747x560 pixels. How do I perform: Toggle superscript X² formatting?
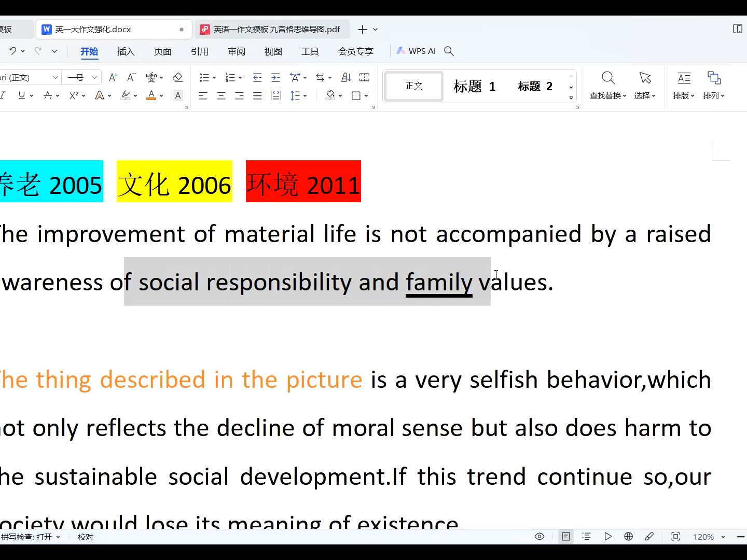(74, 95)
